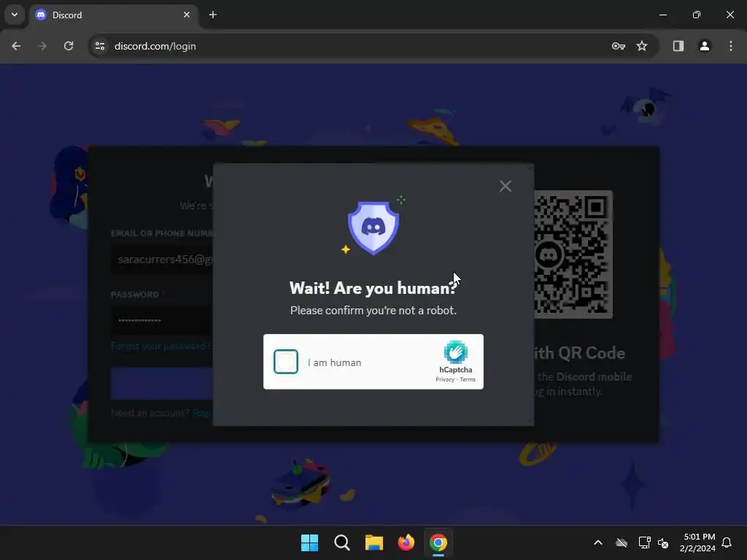Toggle the Chrome side panel
Screen dimensions: 747x560
click(x=678, y=46)
